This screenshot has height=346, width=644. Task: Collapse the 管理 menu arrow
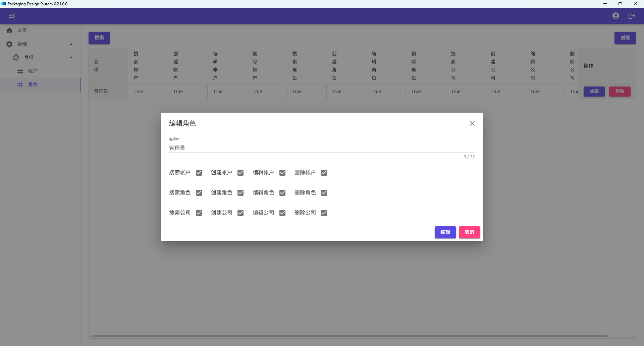point(71,44)
